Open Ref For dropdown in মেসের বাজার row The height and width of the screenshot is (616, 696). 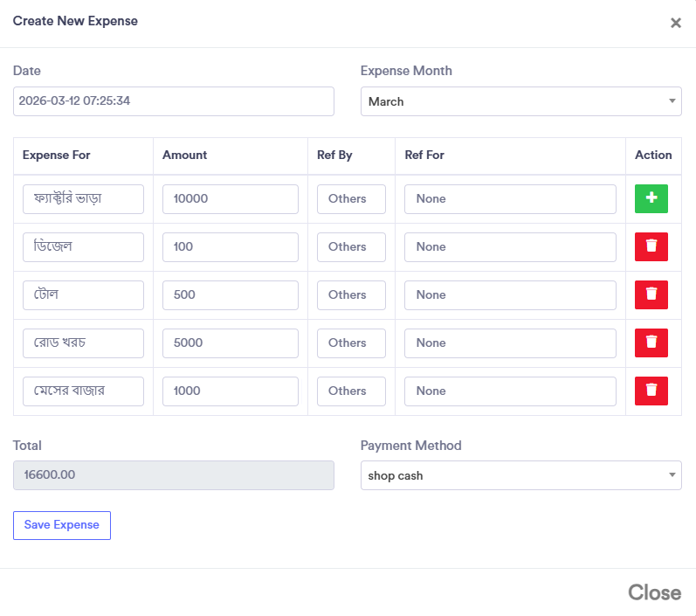(510, 391)
